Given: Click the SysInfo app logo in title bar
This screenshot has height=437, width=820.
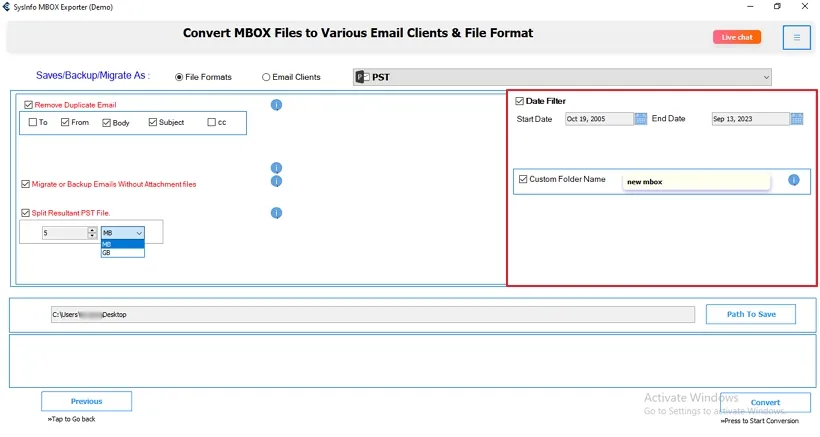Looking at the screenshot, I should (x=6, y=7).
